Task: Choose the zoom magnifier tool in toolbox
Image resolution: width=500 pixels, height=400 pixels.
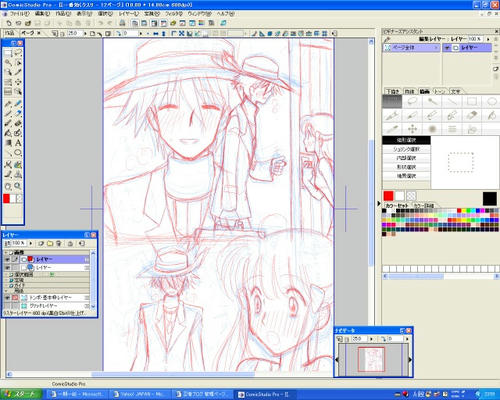Action: (18, 186)
